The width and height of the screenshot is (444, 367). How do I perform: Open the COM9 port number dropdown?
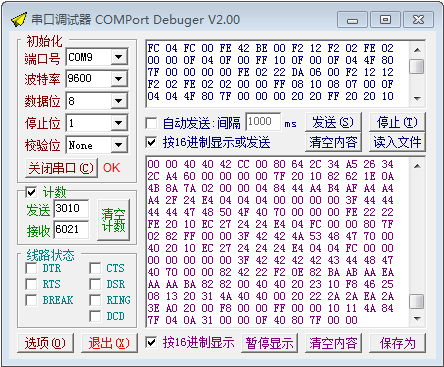tap(118, 57)
